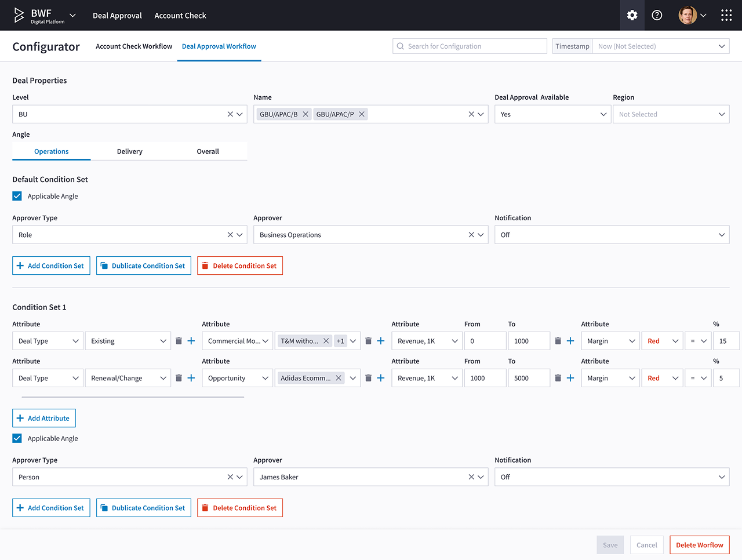
Task: Delete the Existing Deal Type attribute row
Action: coord(179,341)
